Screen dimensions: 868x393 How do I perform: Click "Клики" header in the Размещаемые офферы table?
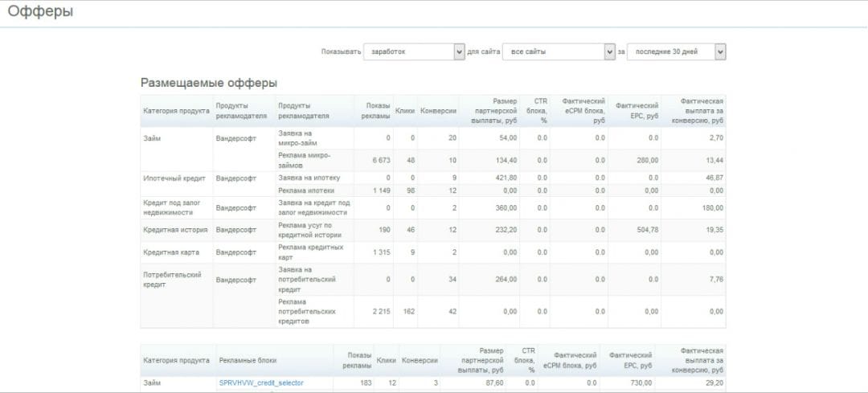(x=405, y=111)
